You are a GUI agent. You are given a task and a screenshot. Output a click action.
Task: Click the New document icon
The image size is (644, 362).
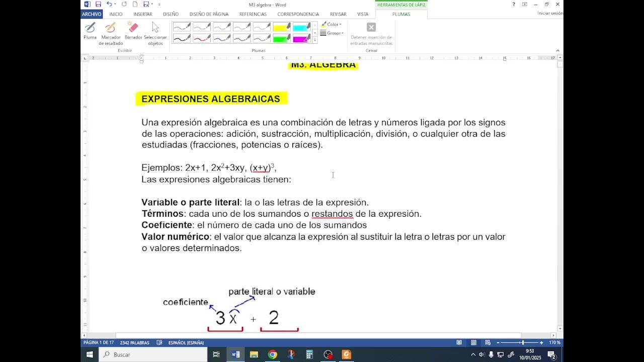pos(135,4)
